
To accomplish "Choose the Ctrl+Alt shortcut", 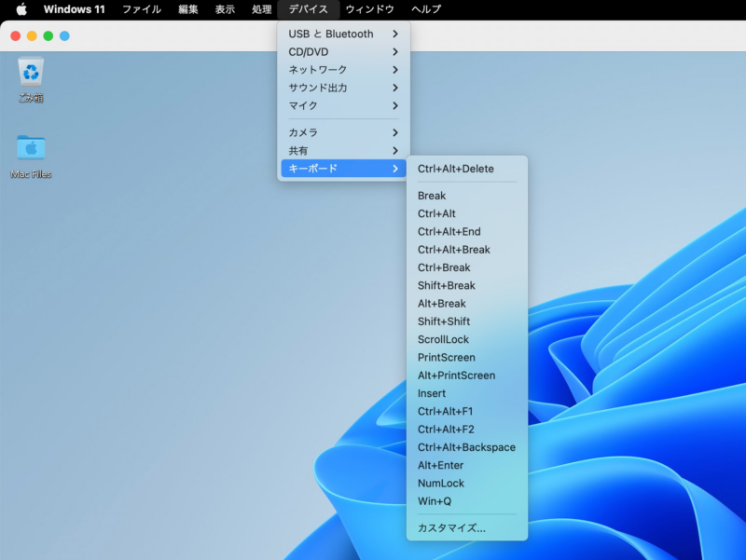I will pyautogui.click(x=467, y=214).
